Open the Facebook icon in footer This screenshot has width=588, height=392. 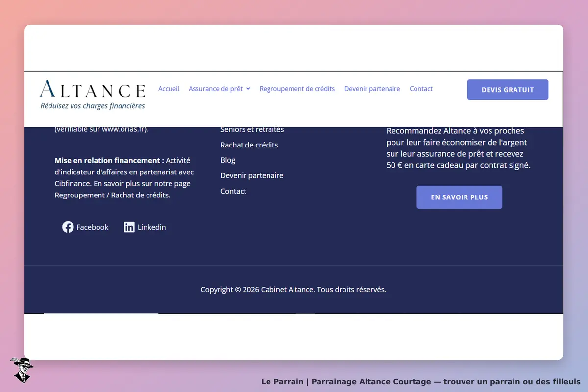[x=68, y=227]
